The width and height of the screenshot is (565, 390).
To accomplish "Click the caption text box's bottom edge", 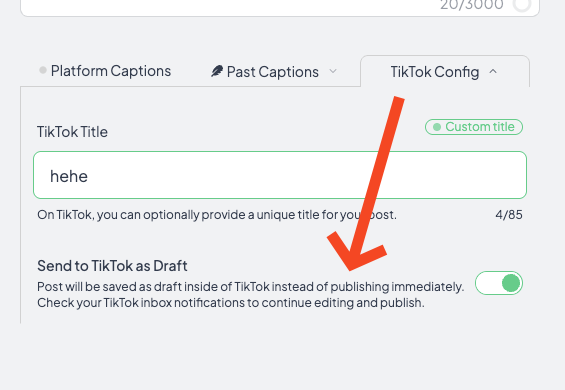I will click(x=280, y=15).
